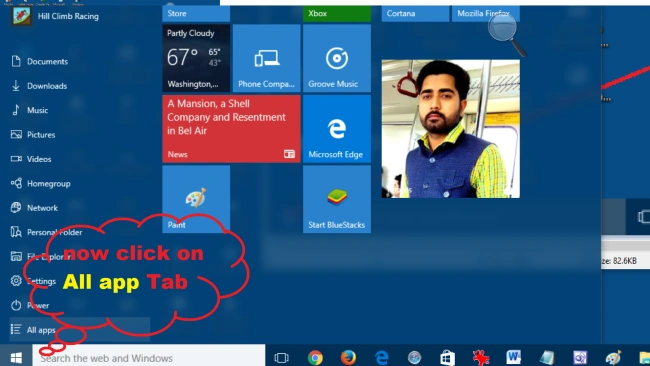Open the Cortana tile

pos(415,14)
